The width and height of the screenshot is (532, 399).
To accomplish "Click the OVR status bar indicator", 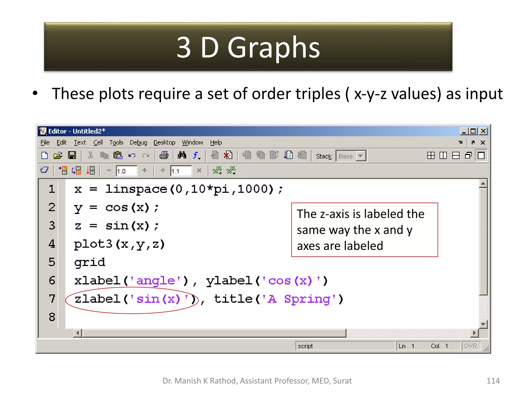I will coord(471,346).
